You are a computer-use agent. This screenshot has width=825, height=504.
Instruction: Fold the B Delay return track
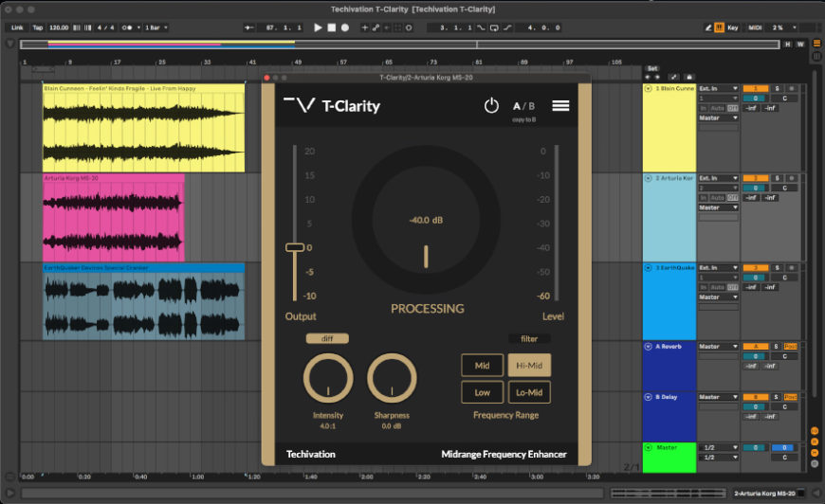[649, 397]
